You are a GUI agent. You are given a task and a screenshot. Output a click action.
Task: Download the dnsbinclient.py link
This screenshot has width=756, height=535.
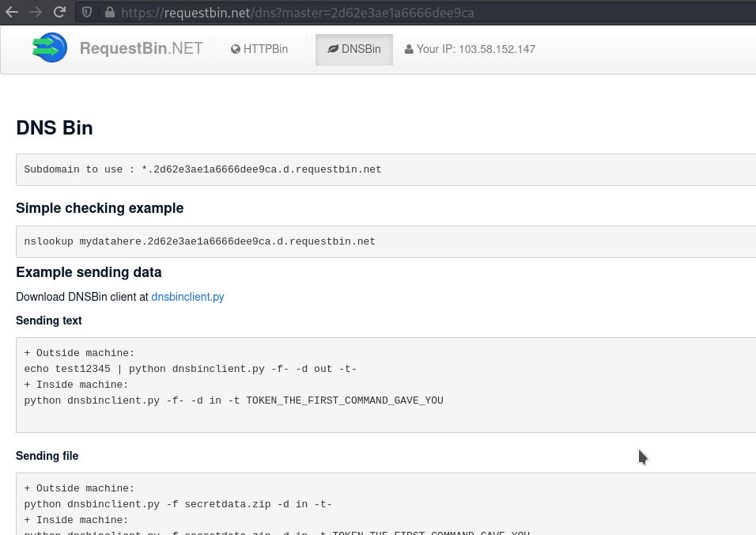coord(187,297)
